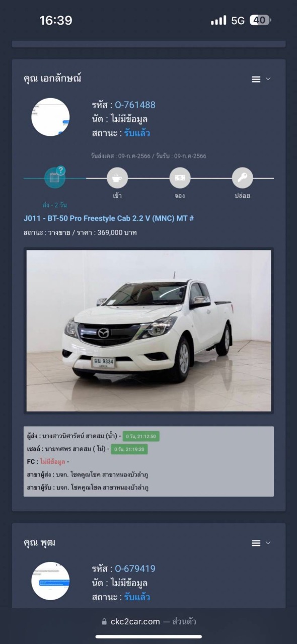Tap the ckc2car.com address bar
Image resolution: width=297 pixels, height=644 pixels.
point(148,622)
